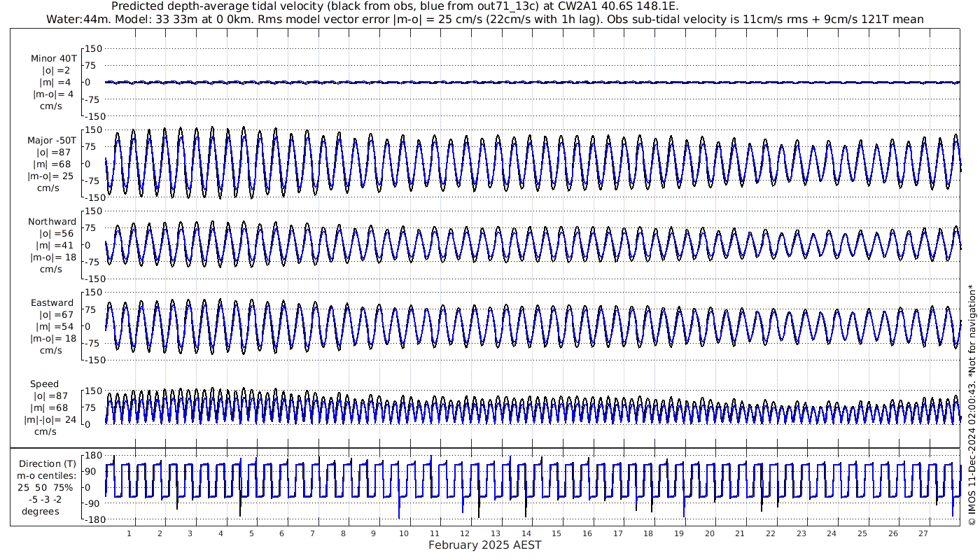Click '|m| =4' beside the Minor panel
980x560 pixels.
coord(56,82)
